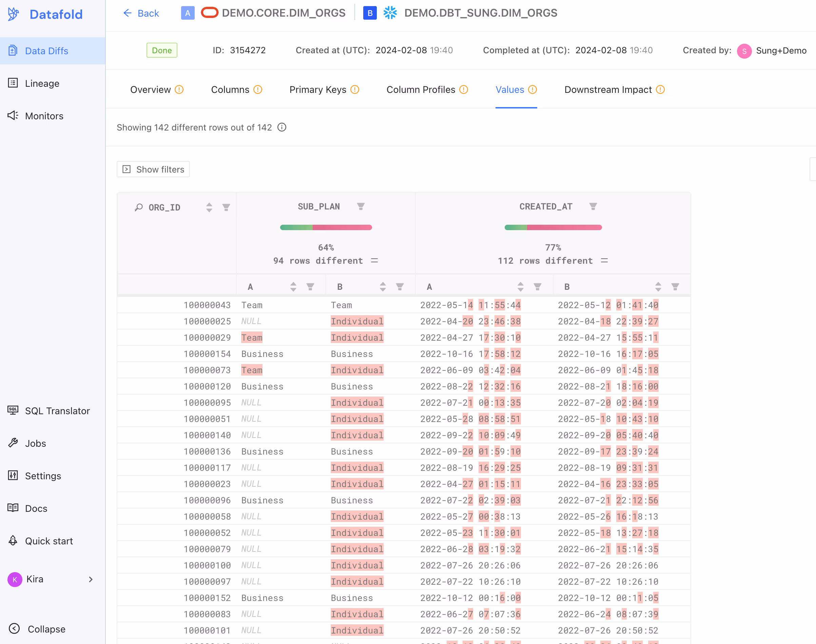Screen dimensions: 816x644
Task: Click the Datafold logo icon
Action: click(x=14, y=14)
